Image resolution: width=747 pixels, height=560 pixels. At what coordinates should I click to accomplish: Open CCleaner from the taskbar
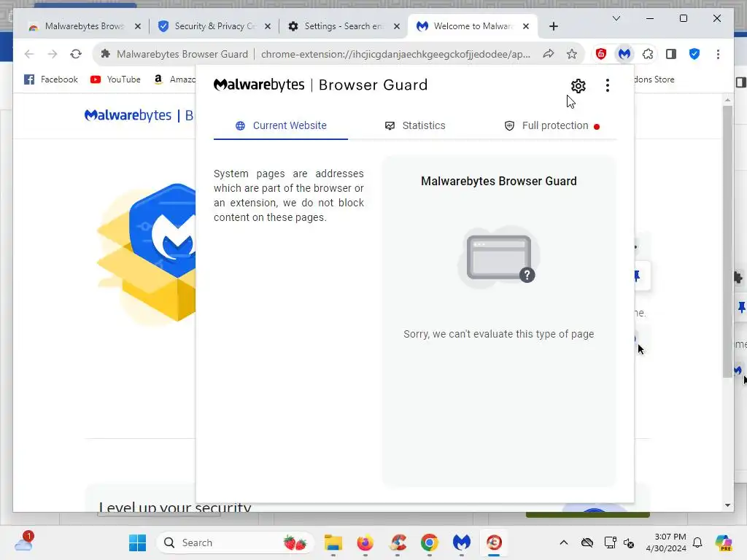point(398,542)
